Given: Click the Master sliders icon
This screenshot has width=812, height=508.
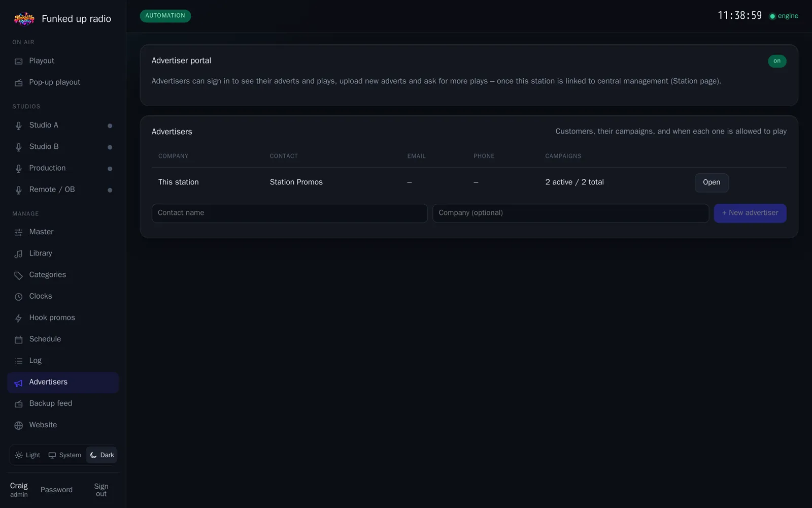Looking at the screenshot, I should (19, 233).
